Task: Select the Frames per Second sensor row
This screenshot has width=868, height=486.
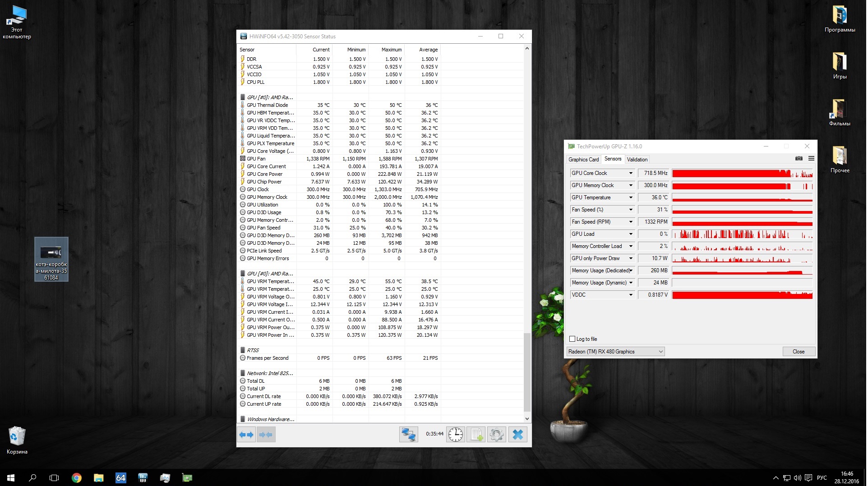Action: click(339, 358)
